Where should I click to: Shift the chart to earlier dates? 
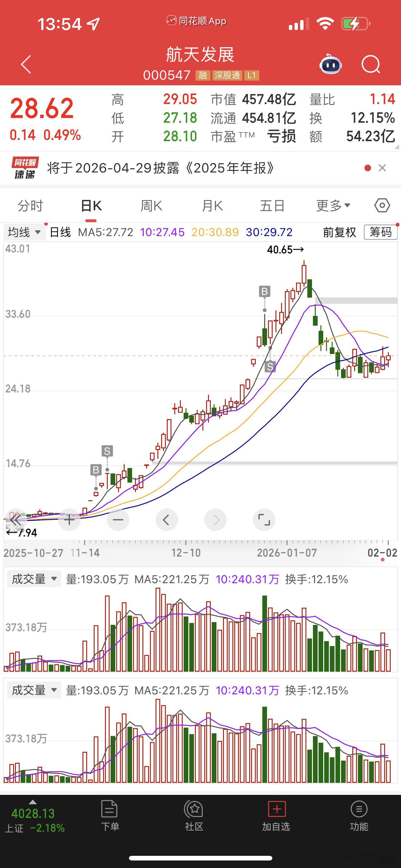click(x=167, y=520)
